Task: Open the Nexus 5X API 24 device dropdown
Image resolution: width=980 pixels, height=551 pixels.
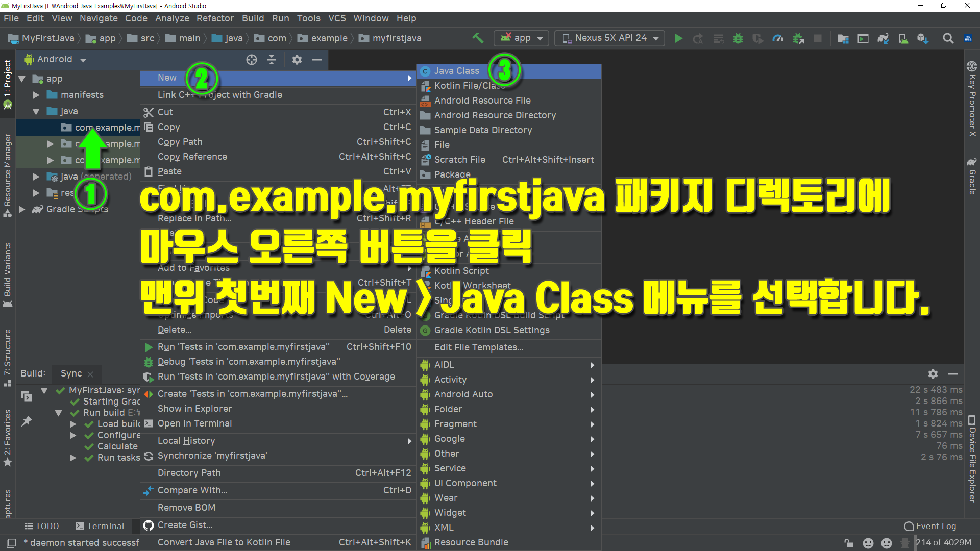Action: pos(610,38)
